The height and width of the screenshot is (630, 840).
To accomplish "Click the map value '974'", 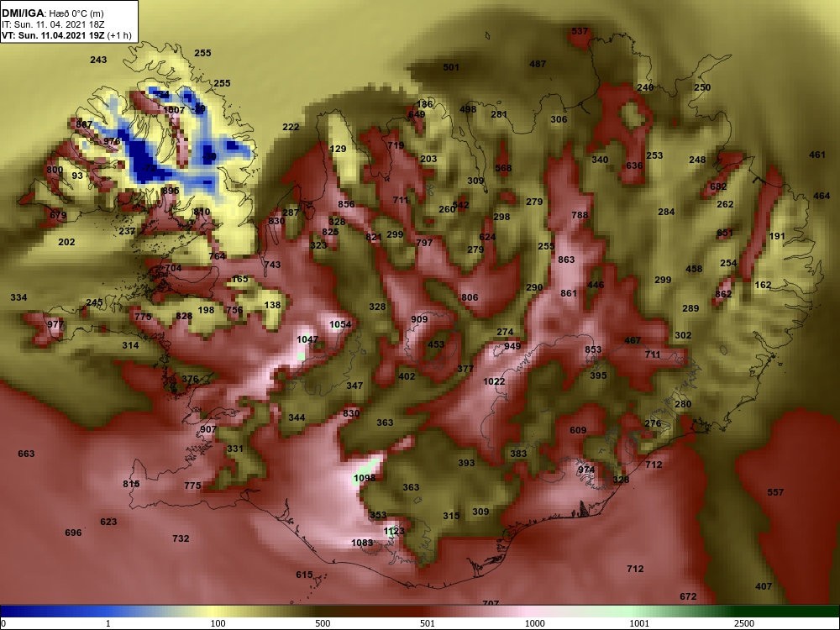I will [x=586, y=470].
